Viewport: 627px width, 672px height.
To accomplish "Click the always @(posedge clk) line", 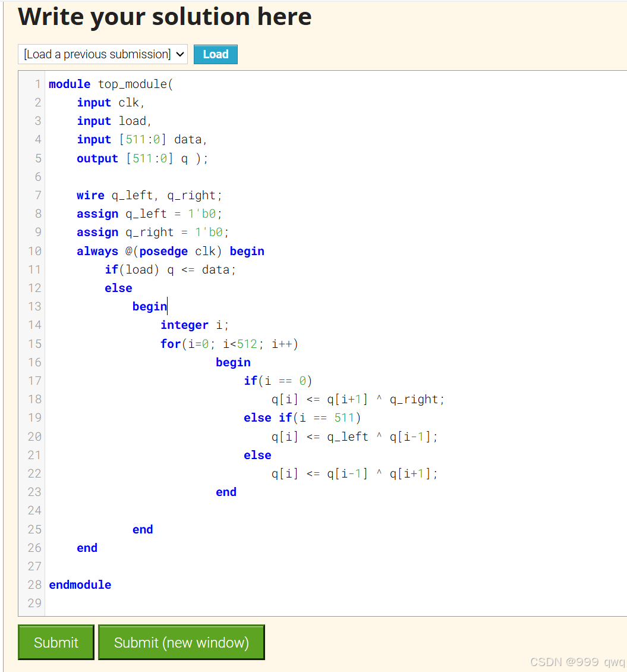I will point(170,251).
